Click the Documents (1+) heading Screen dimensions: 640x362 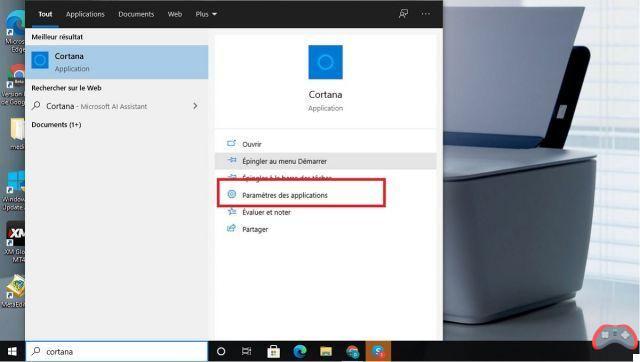(56, 124)
